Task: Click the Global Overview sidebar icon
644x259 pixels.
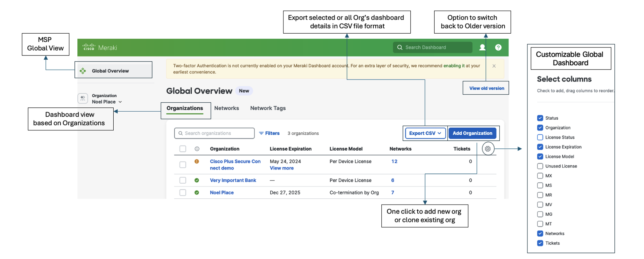Action: [83, 71]
